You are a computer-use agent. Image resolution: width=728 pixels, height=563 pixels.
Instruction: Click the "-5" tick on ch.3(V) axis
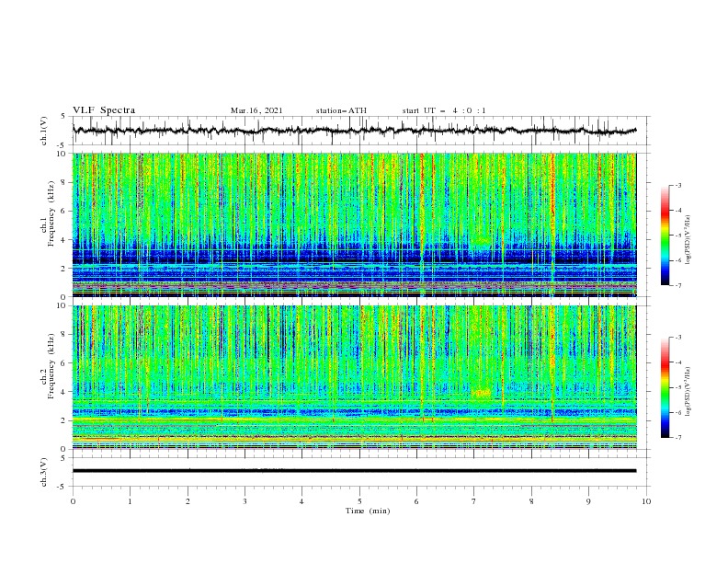(63, 487)
